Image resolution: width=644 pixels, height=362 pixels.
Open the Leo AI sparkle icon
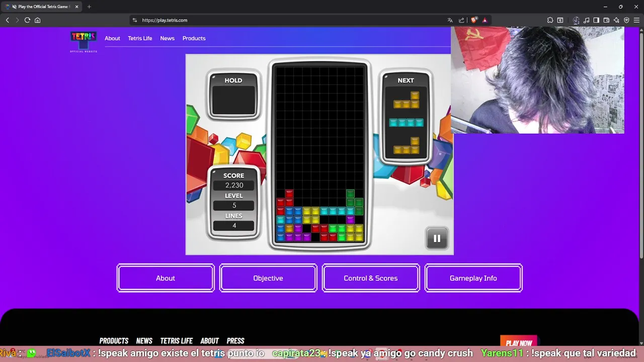pyautogui.click(x=616, y=20)
